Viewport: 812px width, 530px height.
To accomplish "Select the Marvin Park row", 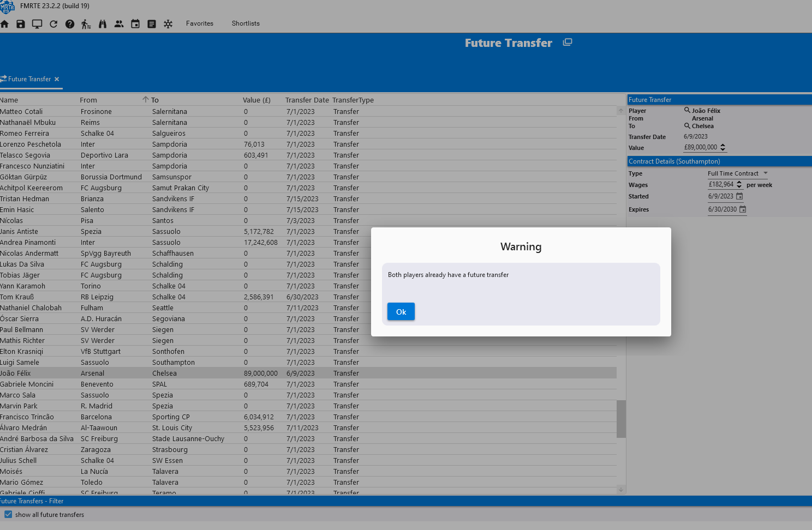I will (308, 406).
